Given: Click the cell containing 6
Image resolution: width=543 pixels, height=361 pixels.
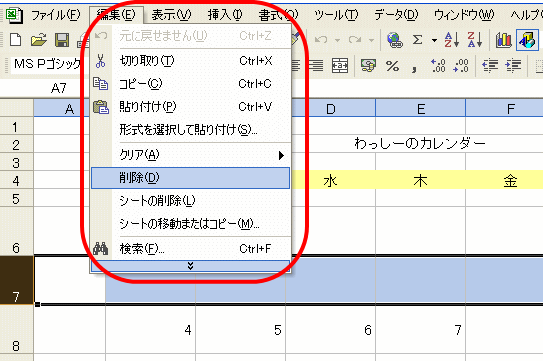Looking at the screenshot, I should click(x=331, y=330).
